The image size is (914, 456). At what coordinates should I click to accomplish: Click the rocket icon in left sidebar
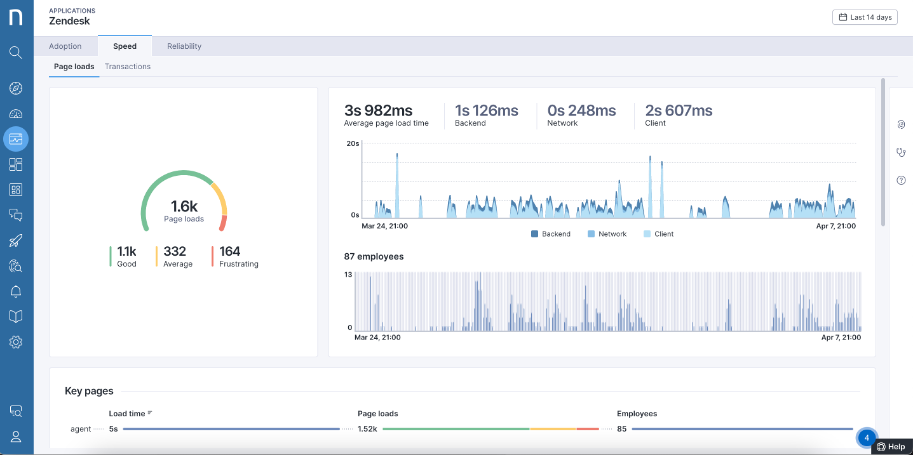(x=15, y=240)
